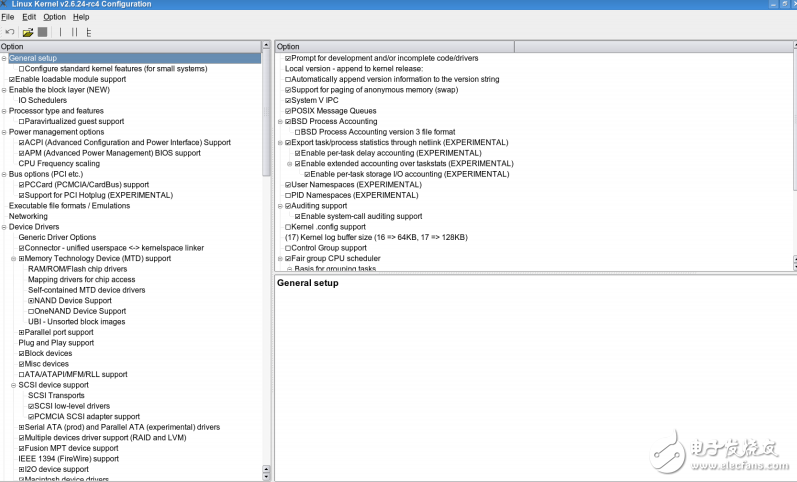
Task: Click scroll-up arrow of left option panel
Action: [x=266, y=46]
